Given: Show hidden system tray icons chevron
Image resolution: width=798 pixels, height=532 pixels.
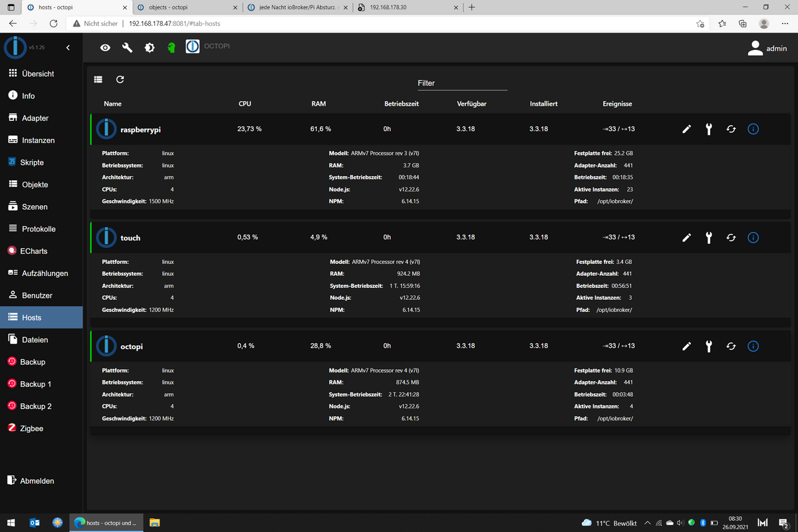Looking at the screenshot, I should (x=647, y=523).
